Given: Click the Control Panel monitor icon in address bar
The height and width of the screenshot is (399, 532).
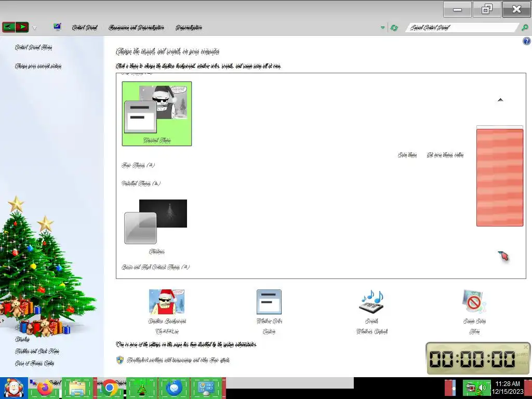Looking at the screenshot, I should pyautogui.click(x=57, y=27).
